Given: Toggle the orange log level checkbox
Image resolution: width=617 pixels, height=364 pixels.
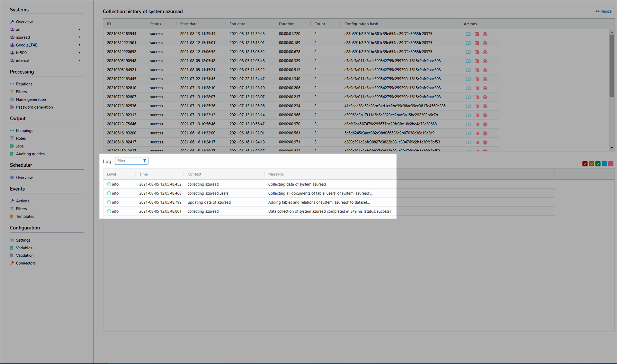Looking at the screenshot, I should (591, 164).
